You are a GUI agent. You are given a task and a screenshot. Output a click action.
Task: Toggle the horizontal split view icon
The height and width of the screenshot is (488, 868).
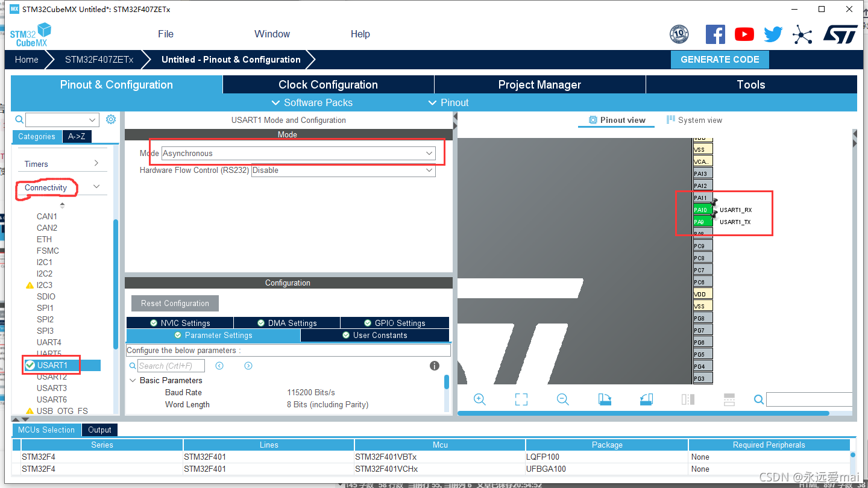coord(729,399)
